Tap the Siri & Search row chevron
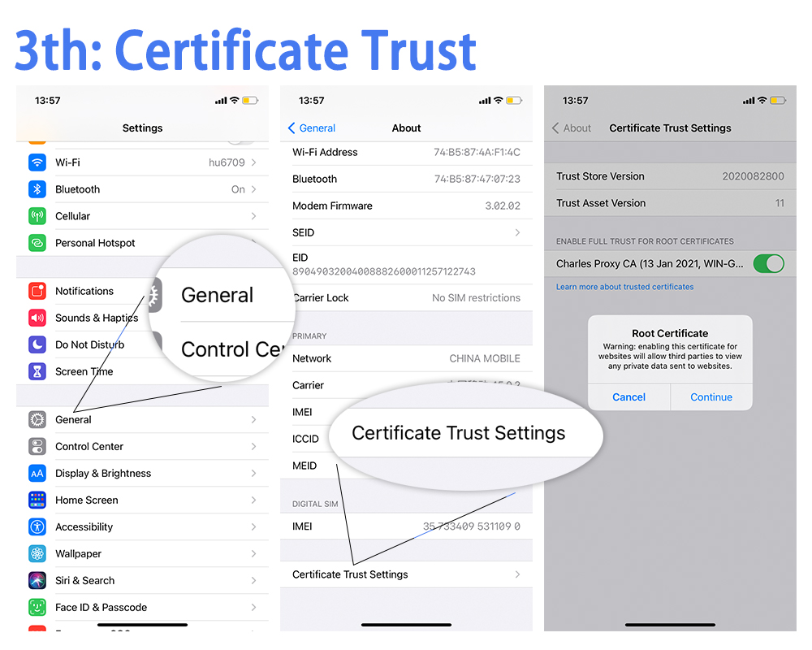 coord(253,581)
